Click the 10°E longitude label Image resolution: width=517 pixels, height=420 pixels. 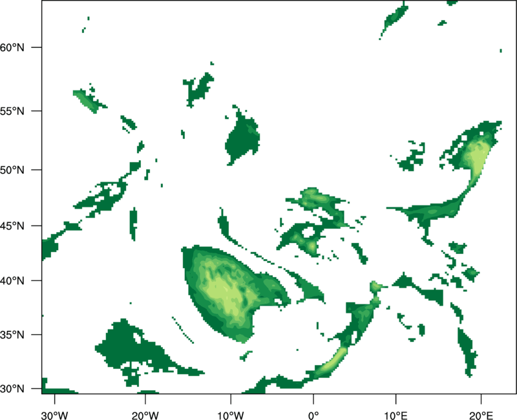pos(396,415)
